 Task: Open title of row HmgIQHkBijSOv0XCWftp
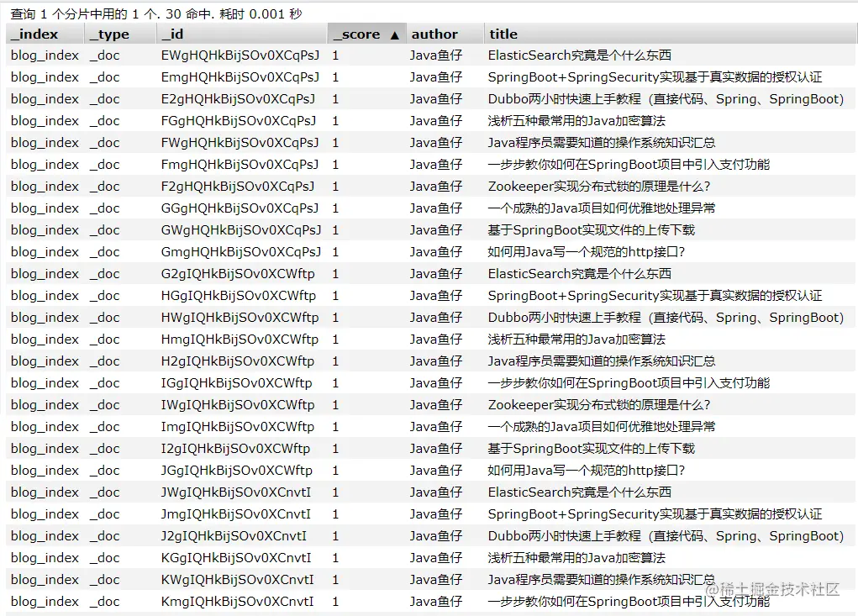(576, 340)
